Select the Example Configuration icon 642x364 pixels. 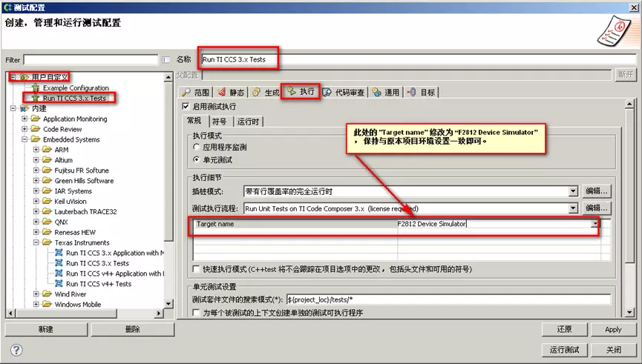pyautogui.click(x=36, y=88)
